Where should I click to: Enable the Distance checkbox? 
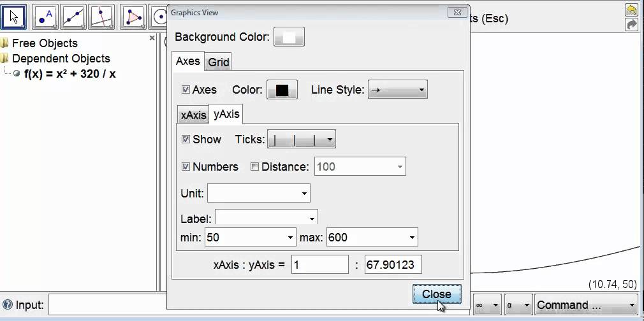click(x=255, y=167)
